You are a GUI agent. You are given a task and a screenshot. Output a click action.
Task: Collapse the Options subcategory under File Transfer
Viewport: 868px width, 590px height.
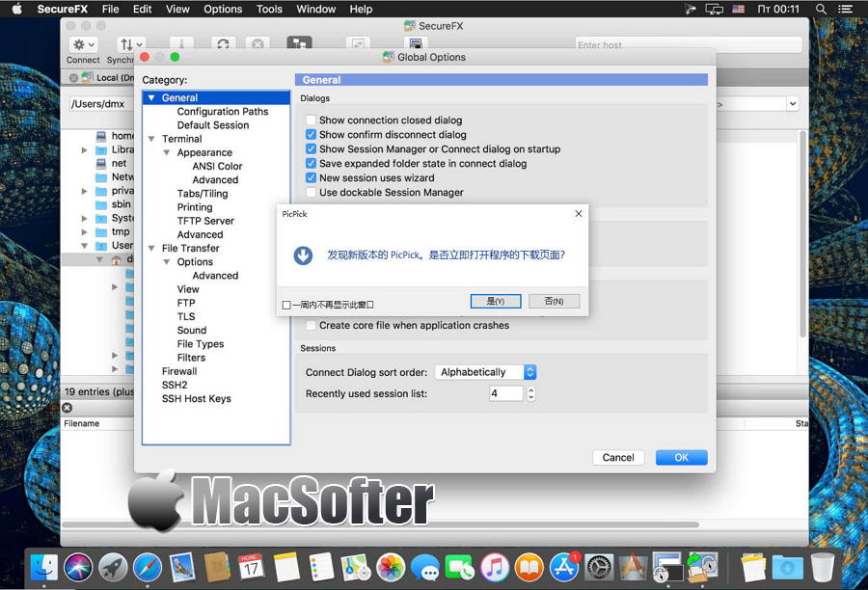[167, 262]
